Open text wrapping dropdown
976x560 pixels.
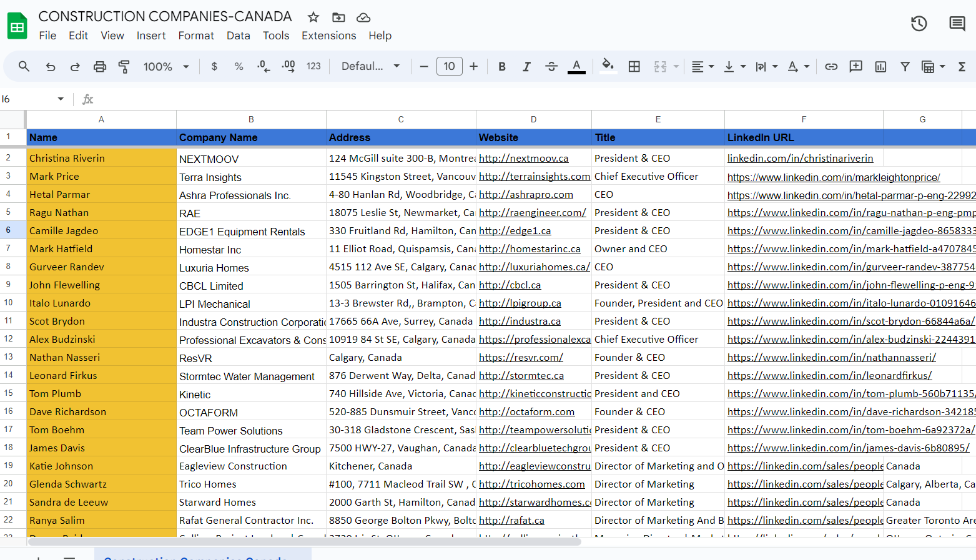point(766,66)
